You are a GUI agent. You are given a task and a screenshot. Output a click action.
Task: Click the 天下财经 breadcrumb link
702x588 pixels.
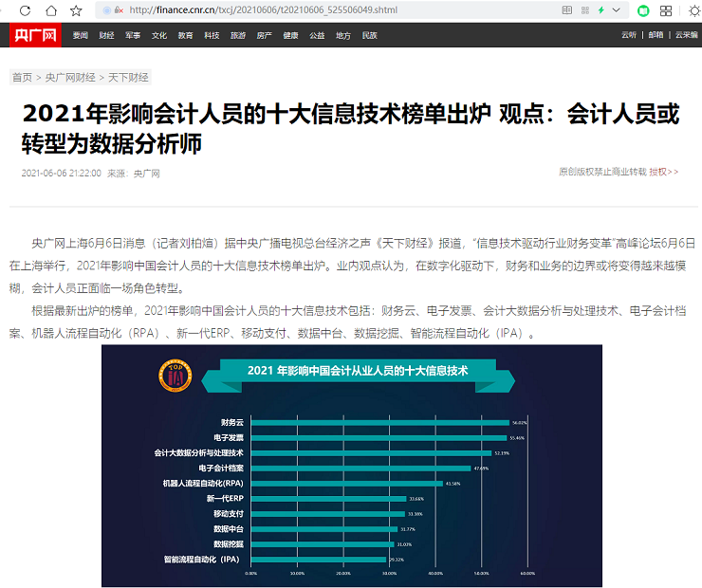pos(128,77)
